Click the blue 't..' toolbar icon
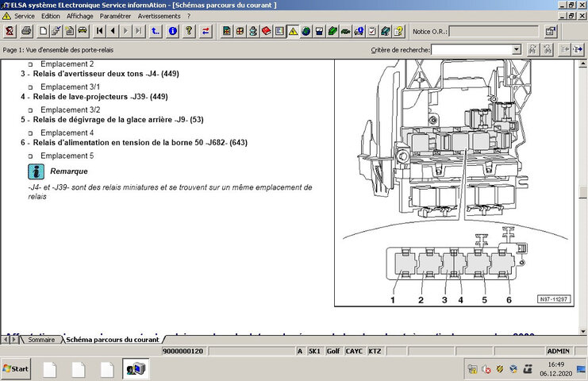 click(156, 31)
